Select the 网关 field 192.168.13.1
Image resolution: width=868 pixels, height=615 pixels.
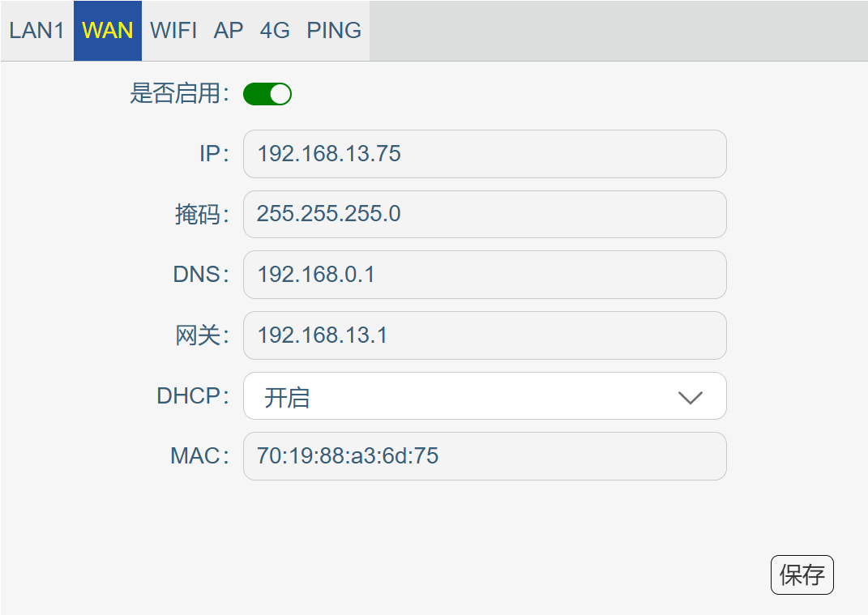pyautogui.click(x=485, y=335)
